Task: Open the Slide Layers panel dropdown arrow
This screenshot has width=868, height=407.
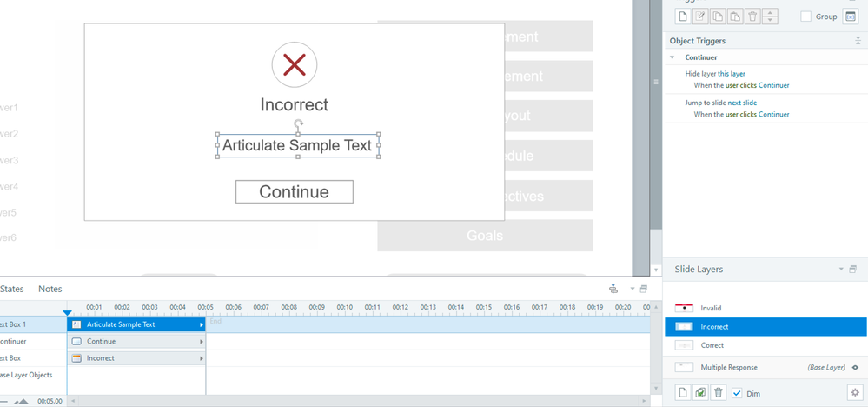Action: [841, 270]
